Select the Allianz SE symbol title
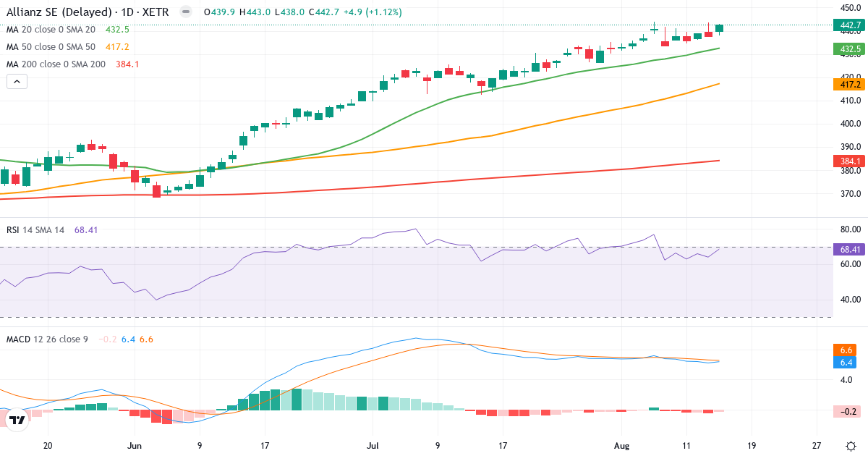 (x=87, y=12)
